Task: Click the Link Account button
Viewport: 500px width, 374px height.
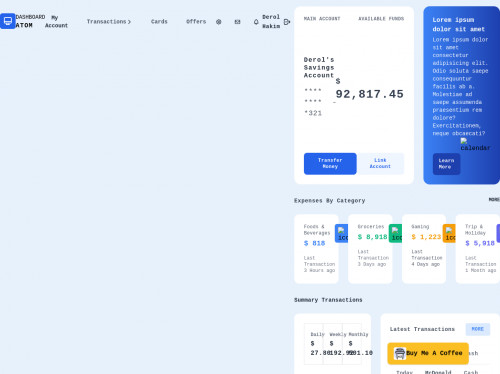Action: 380,163
